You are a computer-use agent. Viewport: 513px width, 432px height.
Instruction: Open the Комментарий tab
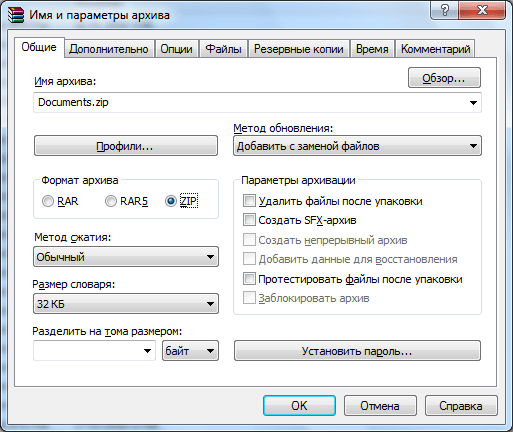click(435, 49)
